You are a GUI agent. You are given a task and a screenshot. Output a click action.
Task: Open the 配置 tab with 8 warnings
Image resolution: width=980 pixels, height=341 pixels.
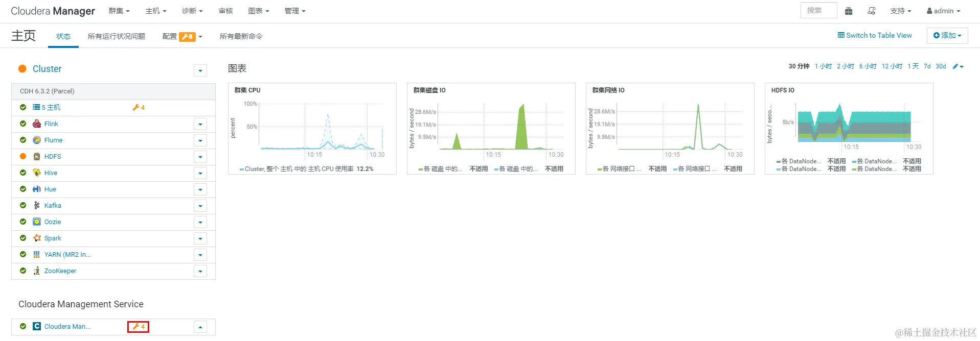[x=183, y=36]
